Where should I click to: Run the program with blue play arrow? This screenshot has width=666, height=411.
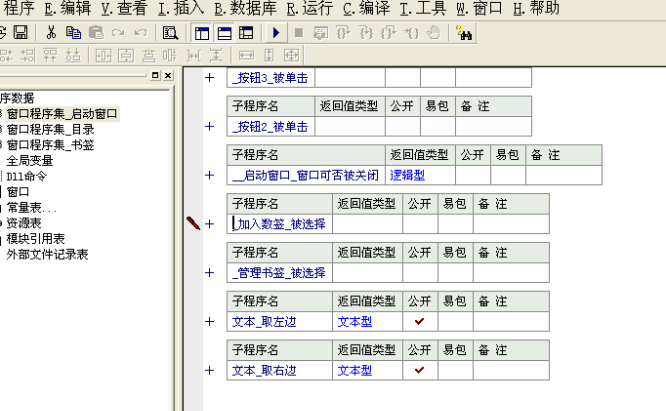tap(276, 33)
